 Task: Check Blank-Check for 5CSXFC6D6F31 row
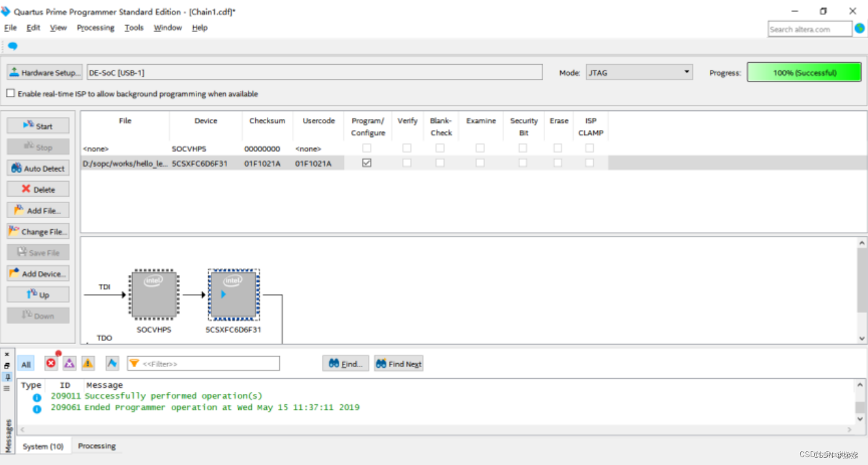pos(440,163)
